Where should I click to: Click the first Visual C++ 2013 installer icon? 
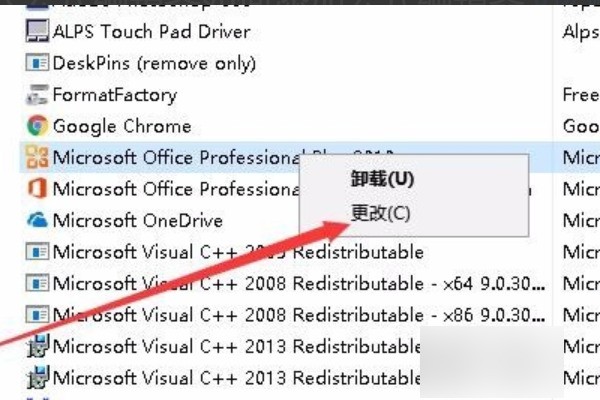tap(38, 346)
